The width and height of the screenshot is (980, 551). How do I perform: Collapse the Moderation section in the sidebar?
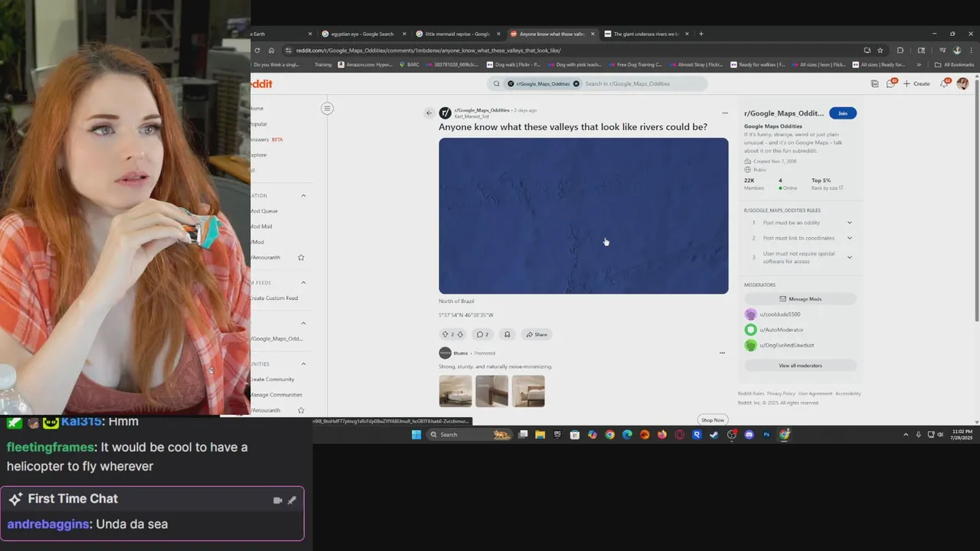coord(303,196)
